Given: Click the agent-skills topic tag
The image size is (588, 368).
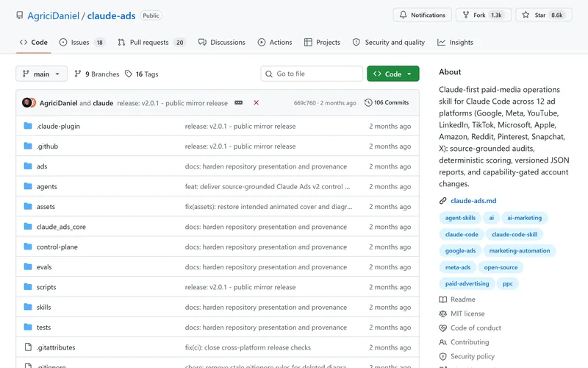Looking at the screenshot, I should pyautogui.click(x=460, y=218).
